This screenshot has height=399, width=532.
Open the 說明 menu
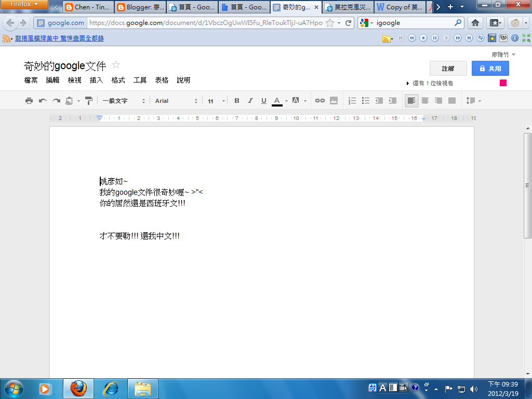click(183, 80)
